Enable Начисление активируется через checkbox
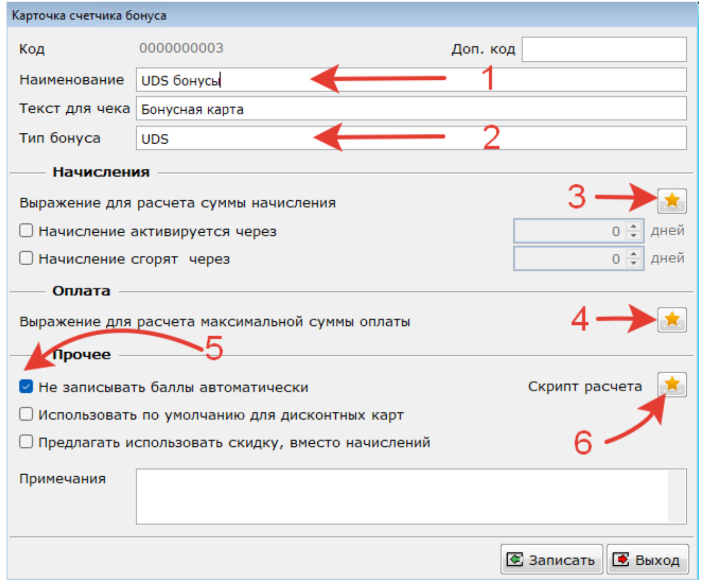The height and width of the screenshot is (588, 702). point(26,231)
